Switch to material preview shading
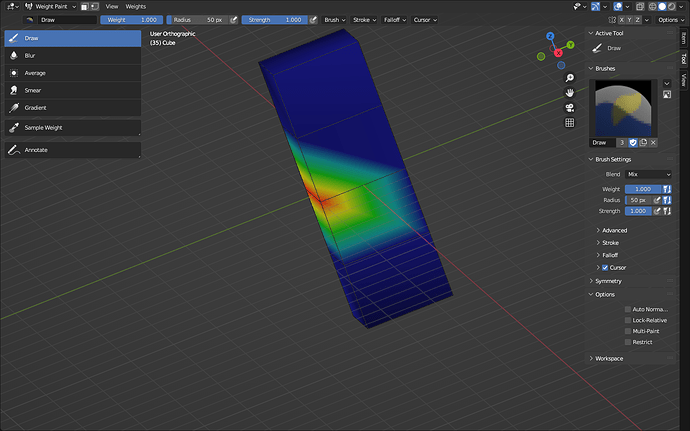The image size is (690, 431). click(671, 7)
